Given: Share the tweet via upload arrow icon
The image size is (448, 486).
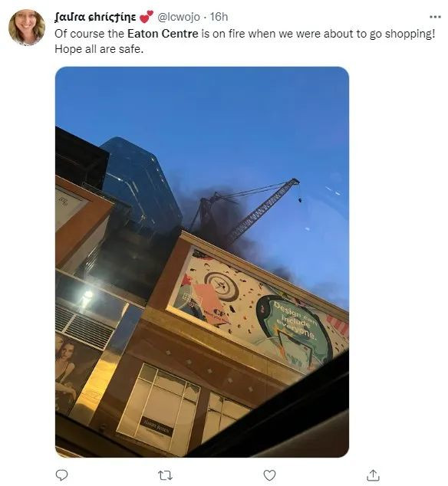Looking at the screenshot, I should (x=374, y=475).
